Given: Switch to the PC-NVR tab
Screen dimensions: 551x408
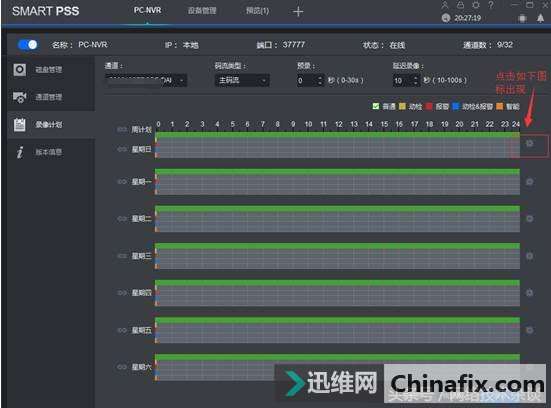Looking at the screenshot, I should [x=147, y=10].
